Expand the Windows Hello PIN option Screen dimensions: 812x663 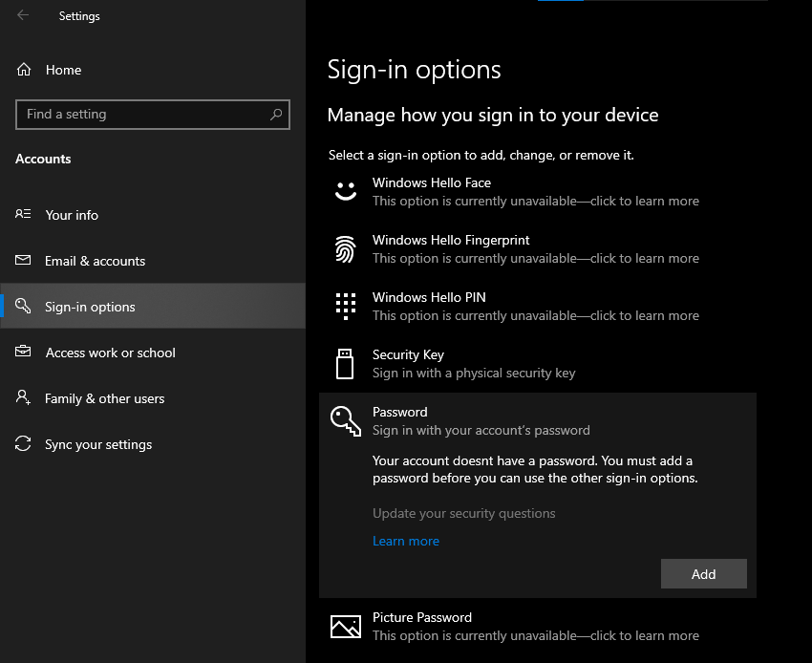(x=535, y=306)
